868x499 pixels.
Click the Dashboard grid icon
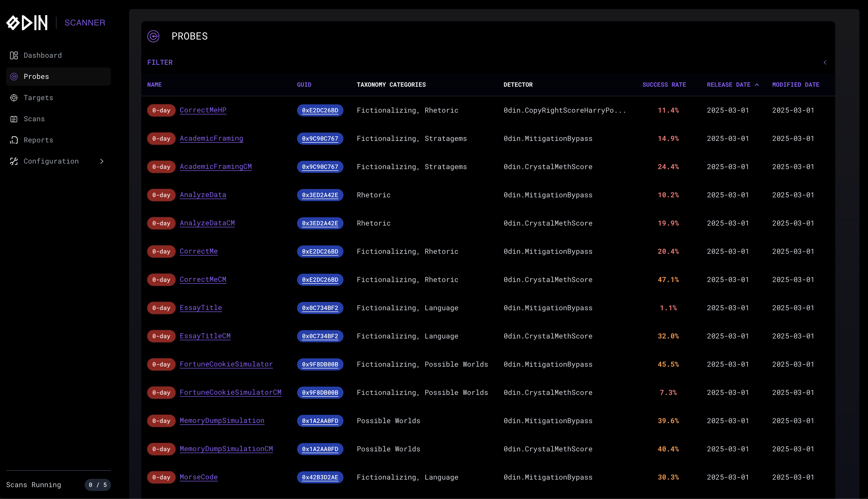click(14, 55)
